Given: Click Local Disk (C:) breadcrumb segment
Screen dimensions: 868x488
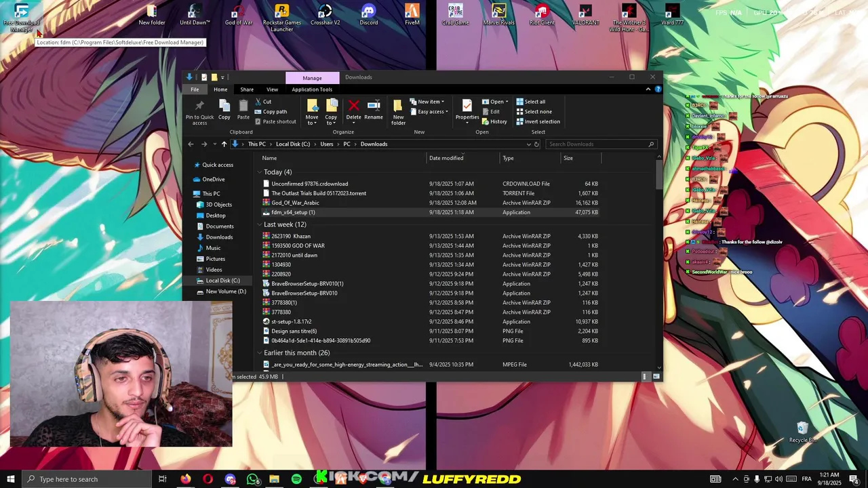Looking at the screenshot, I should 293,144.
